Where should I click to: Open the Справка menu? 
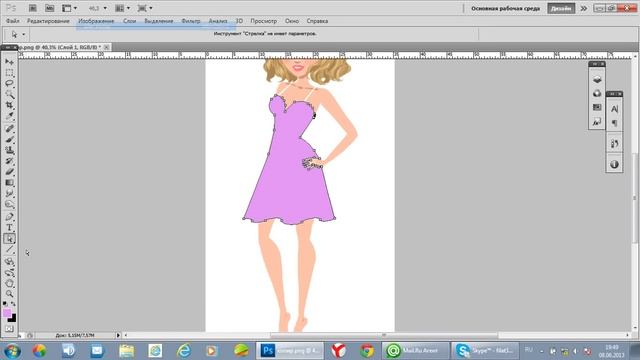317,21
